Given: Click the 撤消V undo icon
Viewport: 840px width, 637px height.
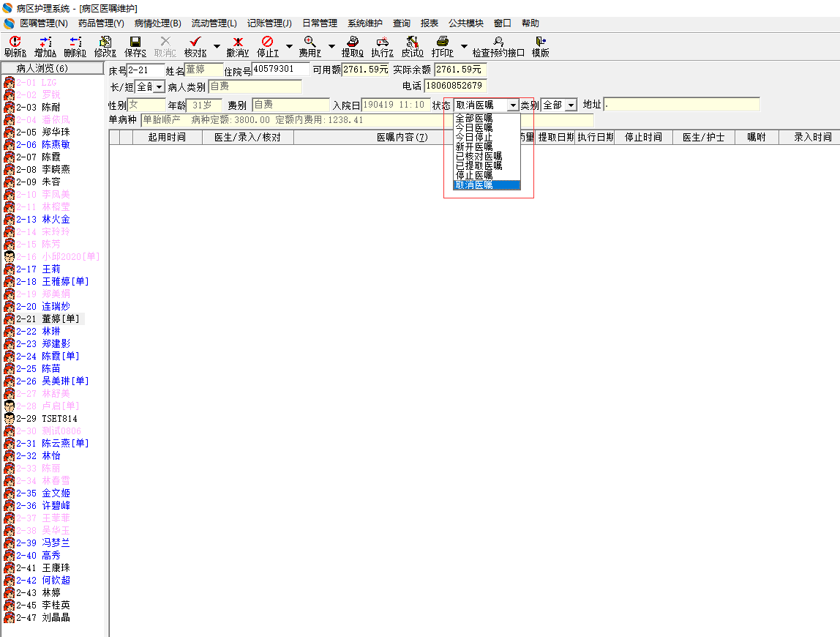Looking at the screenshot, I should click(x=238, y=42).
